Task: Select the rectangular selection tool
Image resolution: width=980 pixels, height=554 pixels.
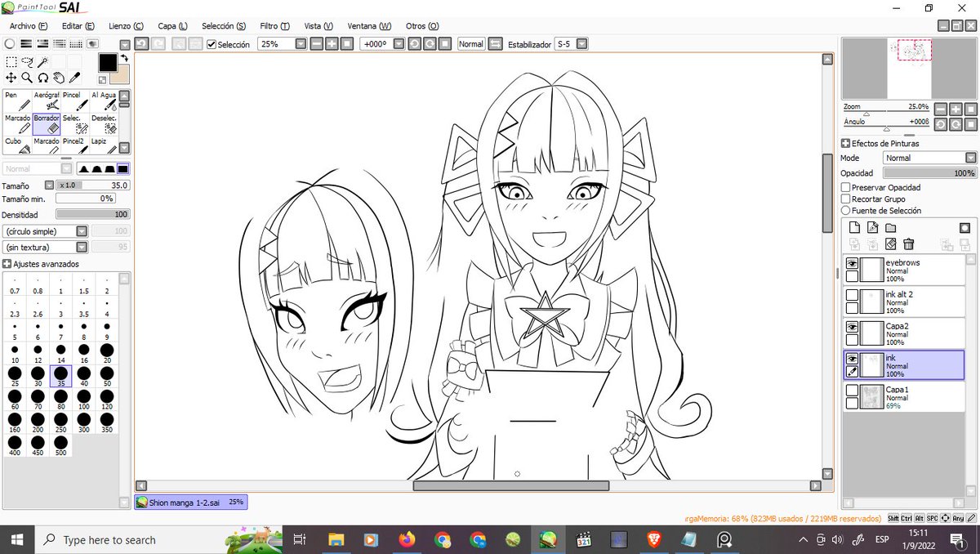Action: click(x=11, y=61)
